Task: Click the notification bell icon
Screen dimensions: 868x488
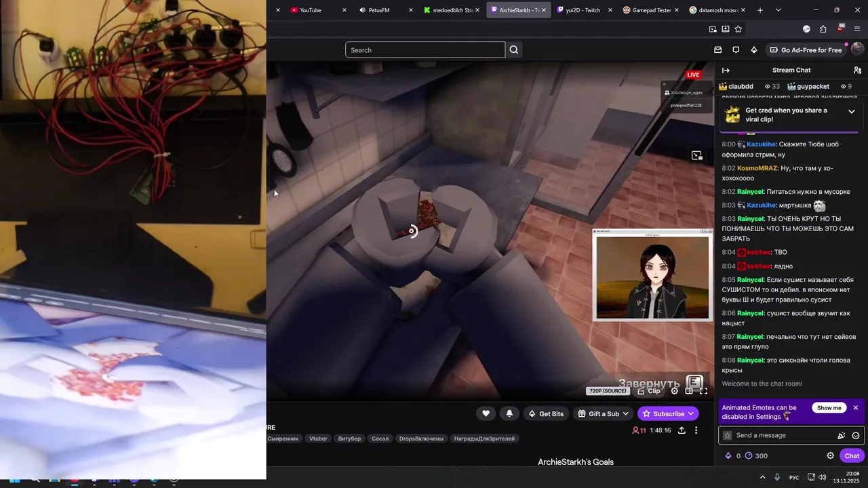Action: (509, 413)
